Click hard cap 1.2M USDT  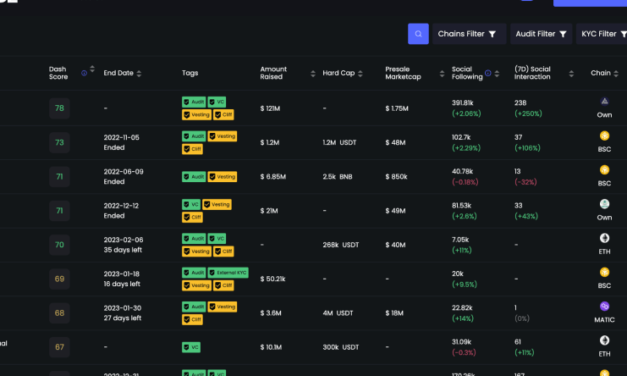click(339, 142)
